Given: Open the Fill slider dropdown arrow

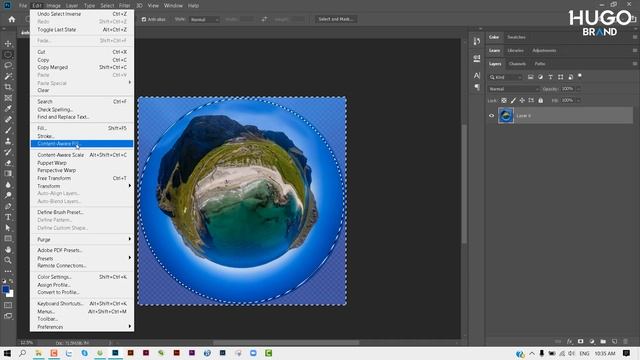Looking at the screenshot, I should point(578,100).
